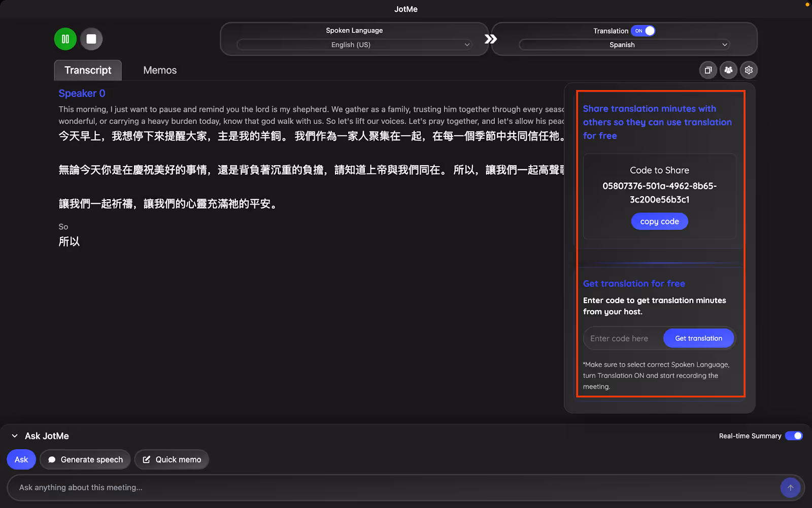Viewport: 812px width, 508px height.
Task: Click the double chevron between language panels
Action: coord(490,38)
